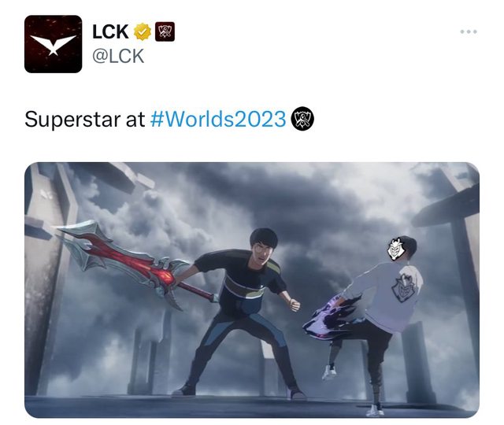Open the three-dot more options menu
This screenshot has height=425, width=504.
(x=469, y=31)
